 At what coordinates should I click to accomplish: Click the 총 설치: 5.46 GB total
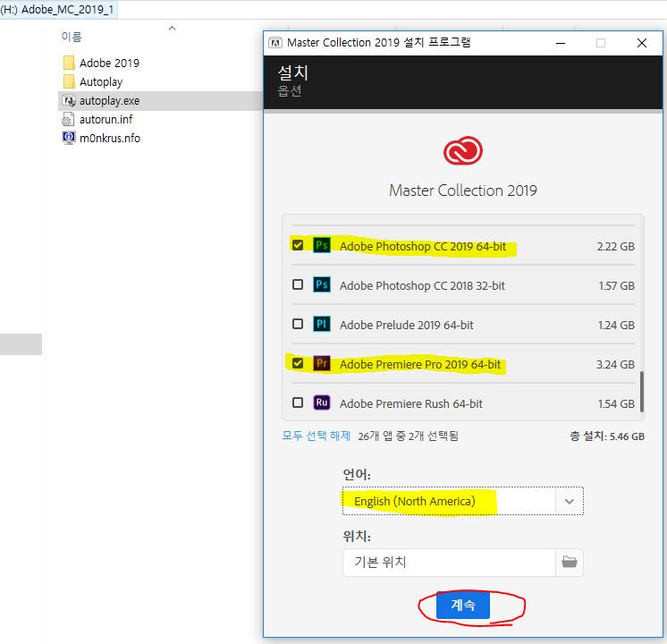pos(607,436)
